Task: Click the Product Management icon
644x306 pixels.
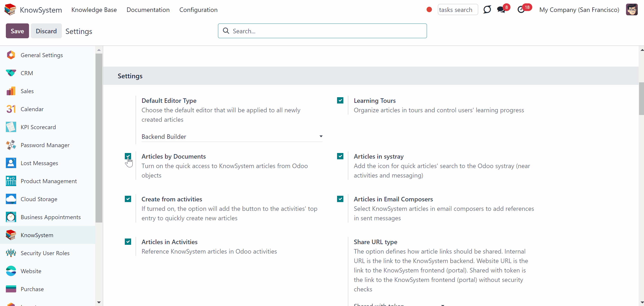Action: [x=11, y=181]
